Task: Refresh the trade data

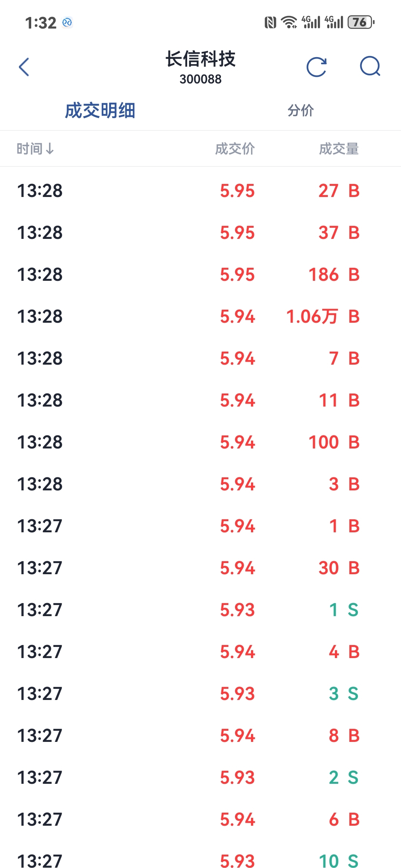Action: pos(317,67)
